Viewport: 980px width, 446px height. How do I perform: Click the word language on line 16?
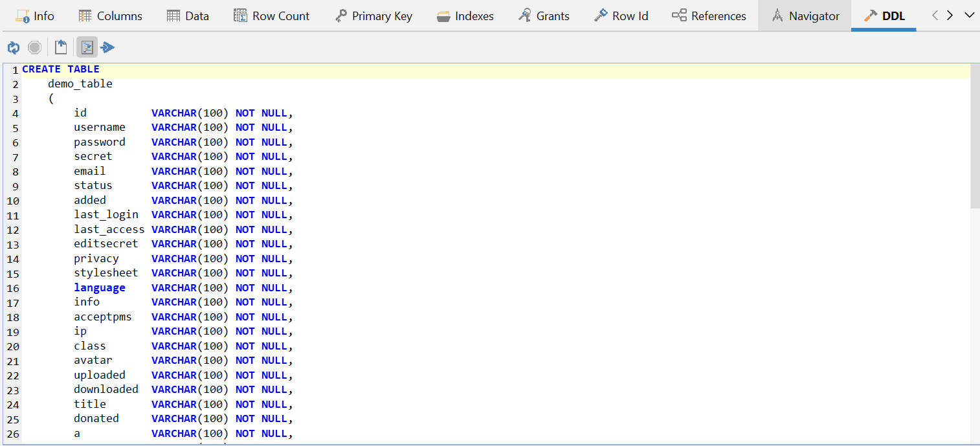pyautogui.click(x=100, y=287)
